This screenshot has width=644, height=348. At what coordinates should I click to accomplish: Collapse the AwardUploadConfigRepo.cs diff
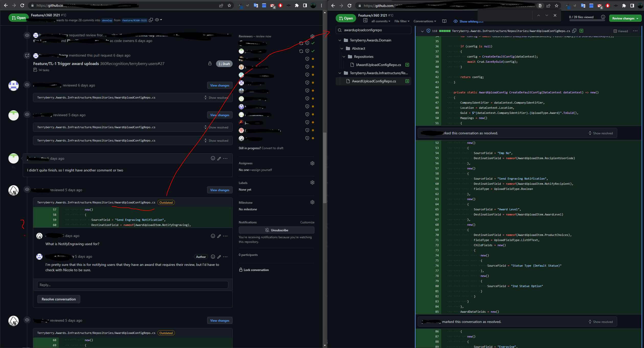tap(422, 31)
